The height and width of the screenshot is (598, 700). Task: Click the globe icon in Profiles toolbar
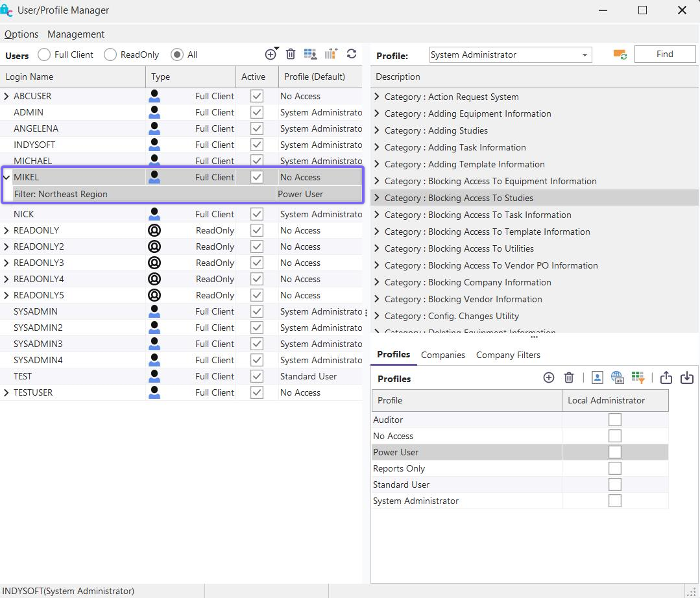coord(617,377)
